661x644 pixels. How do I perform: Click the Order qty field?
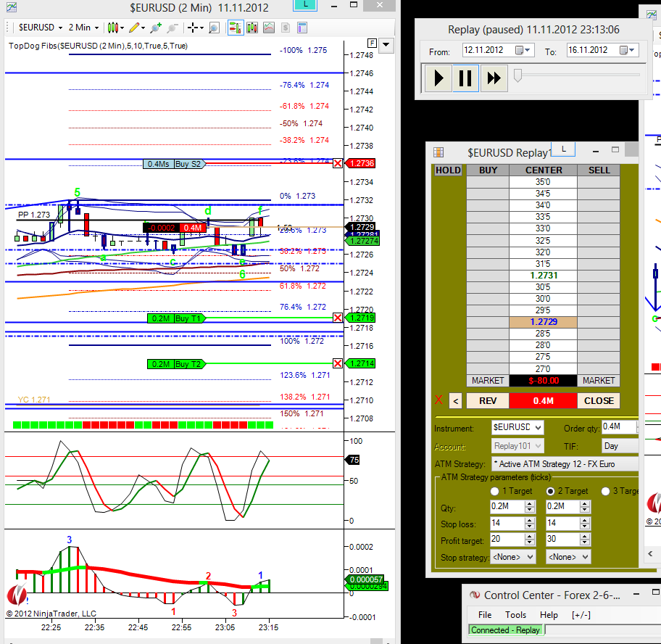point(619,426)
